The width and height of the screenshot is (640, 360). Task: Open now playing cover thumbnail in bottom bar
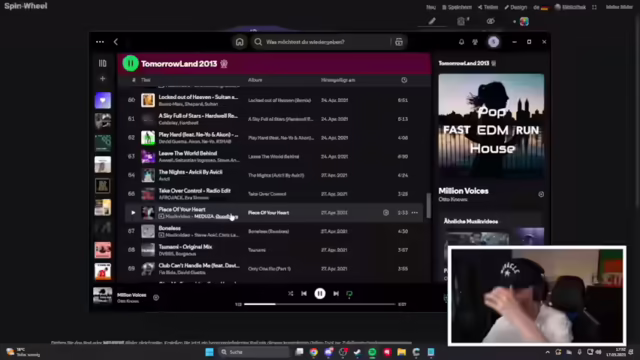[x=102, y=296]
